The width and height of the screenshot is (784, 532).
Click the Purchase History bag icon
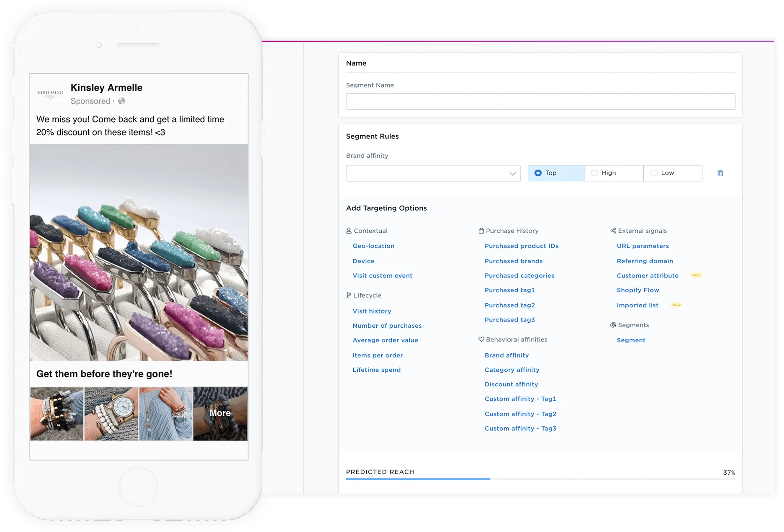481,231
